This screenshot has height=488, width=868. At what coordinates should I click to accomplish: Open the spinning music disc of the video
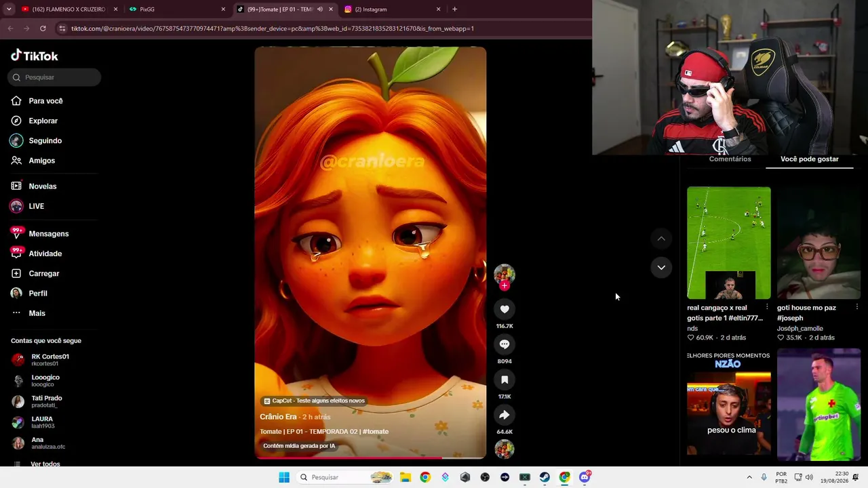[x=505, y=449]
